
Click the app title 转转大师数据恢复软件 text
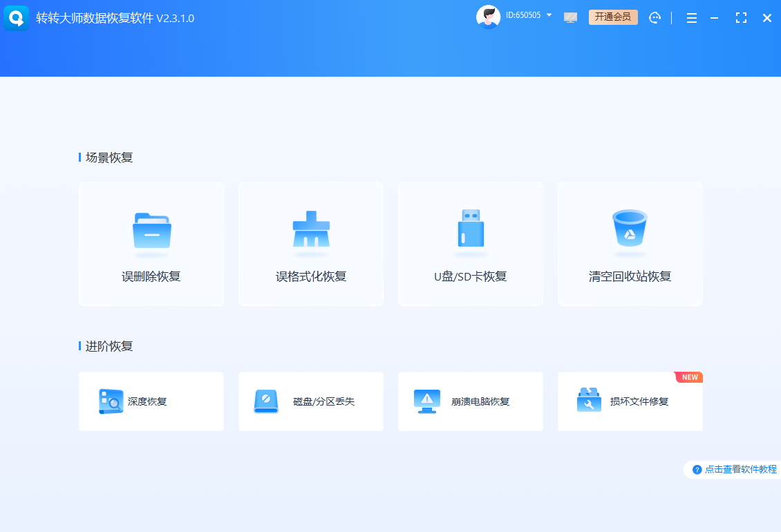click(95, 19)
